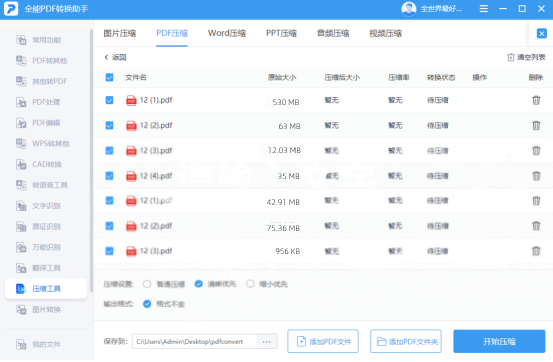Go to PDF处理 in the sidebar

pyautogui.click(x=38, y=102)
